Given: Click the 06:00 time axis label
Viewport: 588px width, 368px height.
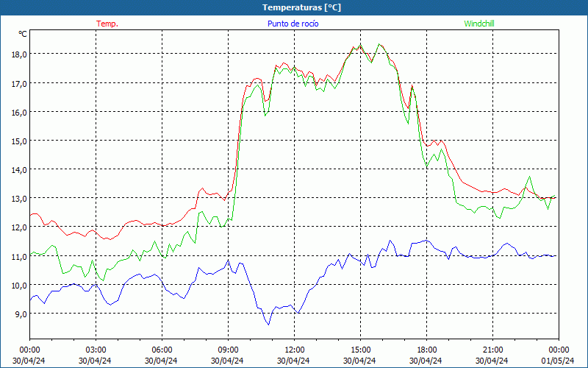Looking at the screenshot, I should (x=162, y=350).
